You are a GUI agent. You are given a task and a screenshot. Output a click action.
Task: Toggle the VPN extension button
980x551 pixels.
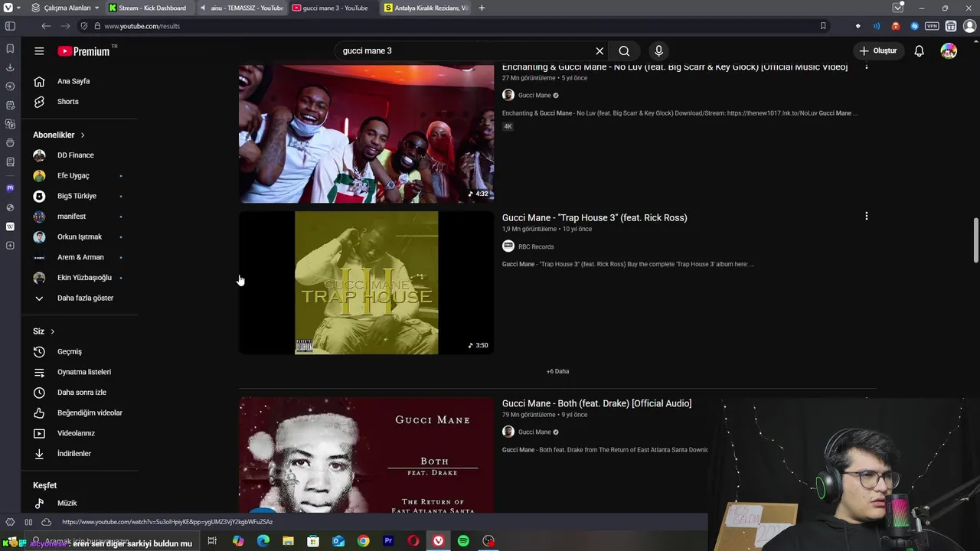tap(932, 26)
